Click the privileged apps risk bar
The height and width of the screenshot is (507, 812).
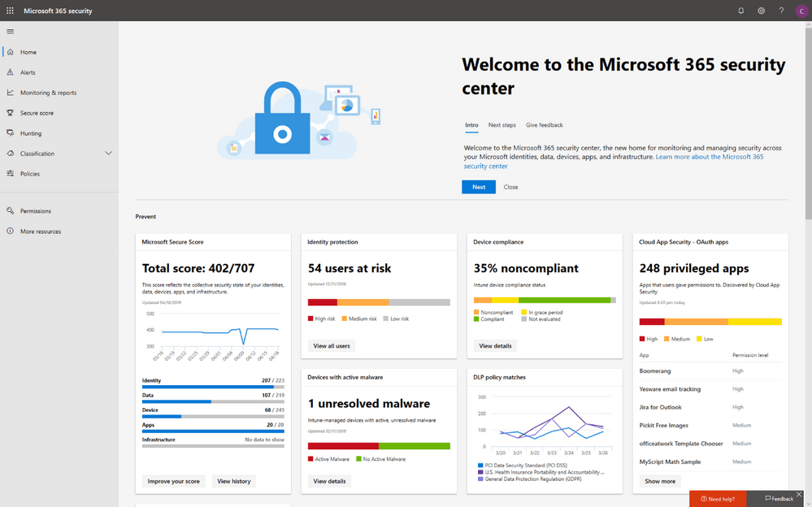tap(710, 322)
